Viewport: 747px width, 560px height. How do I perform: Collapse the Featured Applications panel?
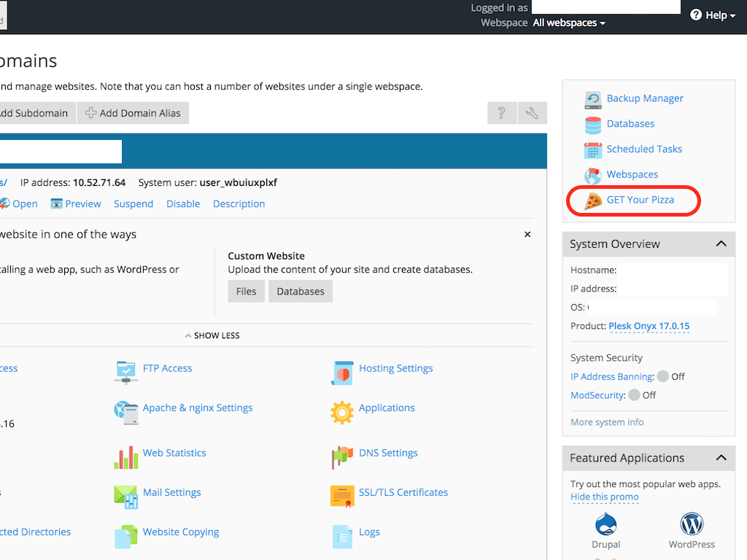721,458
